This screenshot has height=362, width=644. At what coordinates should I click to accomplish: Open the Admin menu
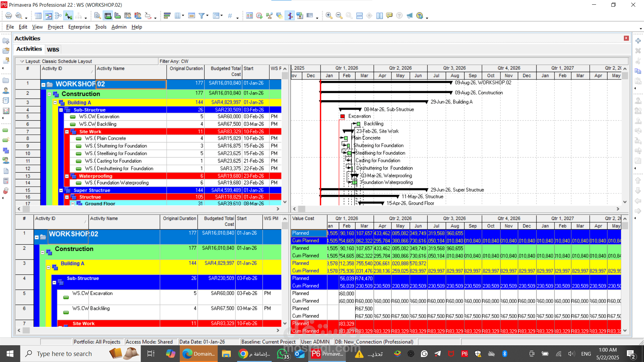pos(119,27)
